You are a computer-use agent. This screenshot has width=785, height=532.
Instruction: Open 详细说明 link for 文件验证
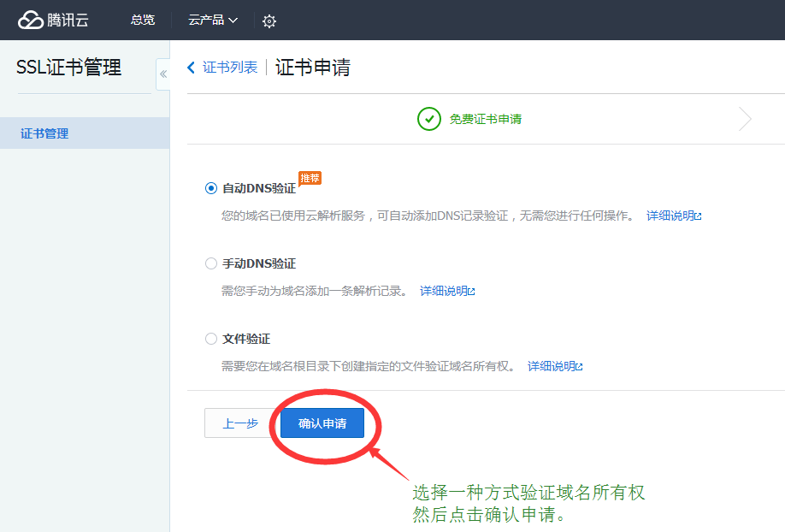tap(554, 366)
